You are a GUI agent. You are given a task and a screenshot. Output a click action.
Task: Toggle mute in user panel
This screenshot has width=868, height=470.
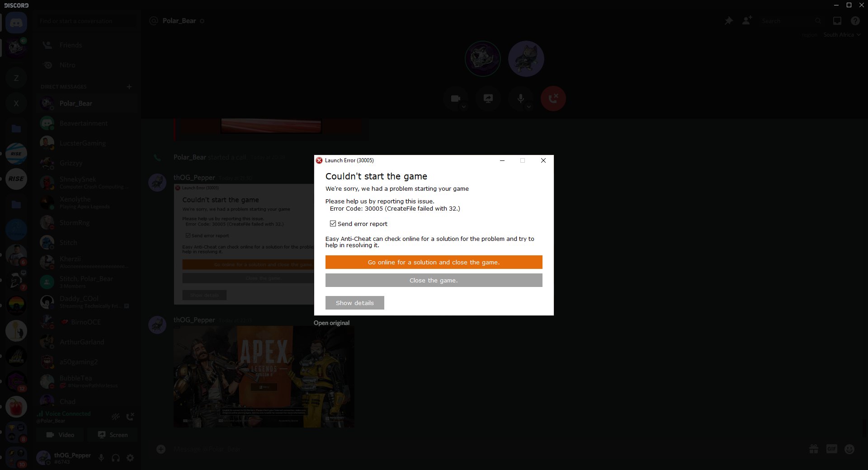(101, 458)
